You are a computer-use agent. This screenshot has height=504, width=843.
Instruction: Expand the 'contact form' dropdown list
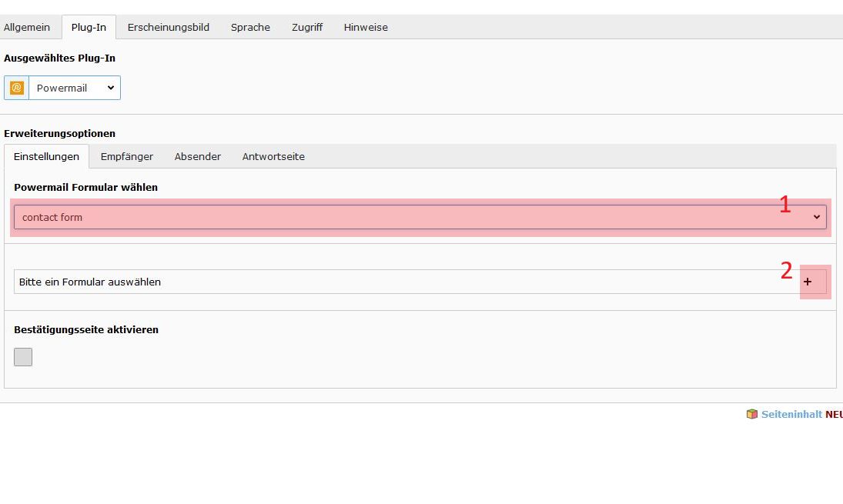point(420,217)
